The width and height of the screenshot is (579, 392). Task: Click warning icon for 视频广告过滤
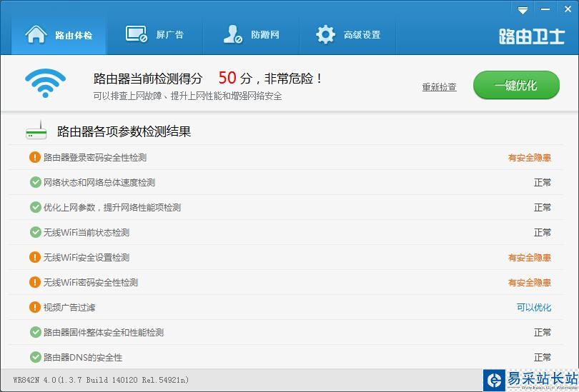click(35, 307)
